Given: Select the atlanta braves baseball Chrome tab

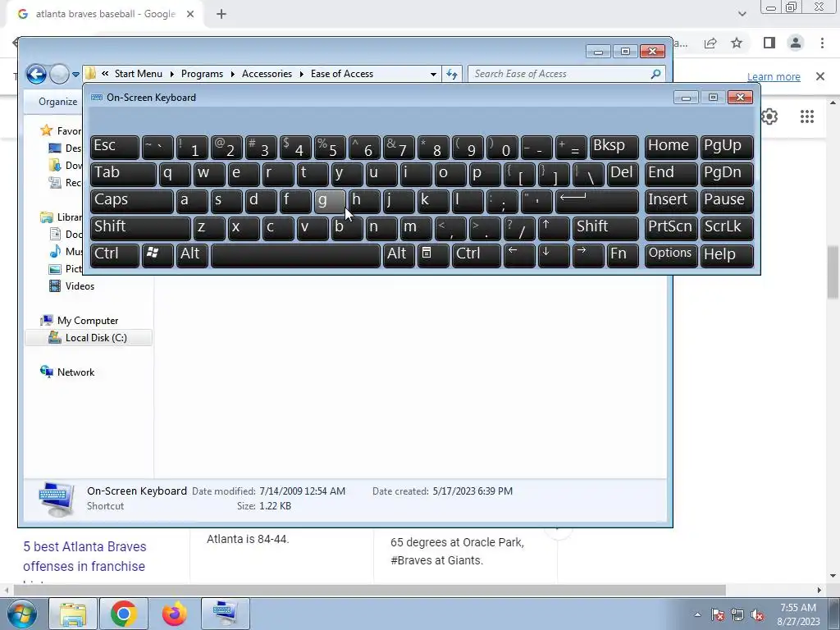Looking at the screenshot, I should click(105, 15).
